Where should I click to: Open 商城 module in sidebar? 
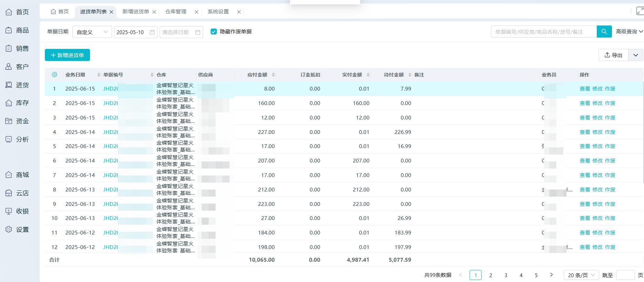17,175
